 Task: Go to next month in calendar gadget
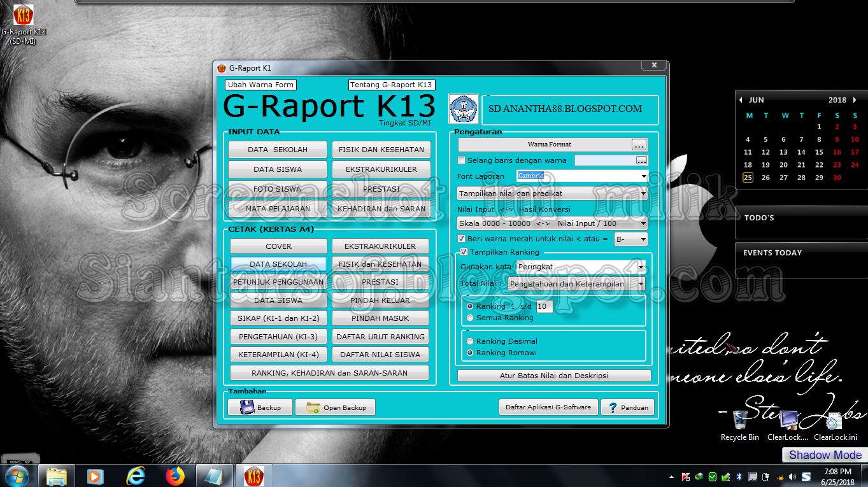[x=855, y=100]
